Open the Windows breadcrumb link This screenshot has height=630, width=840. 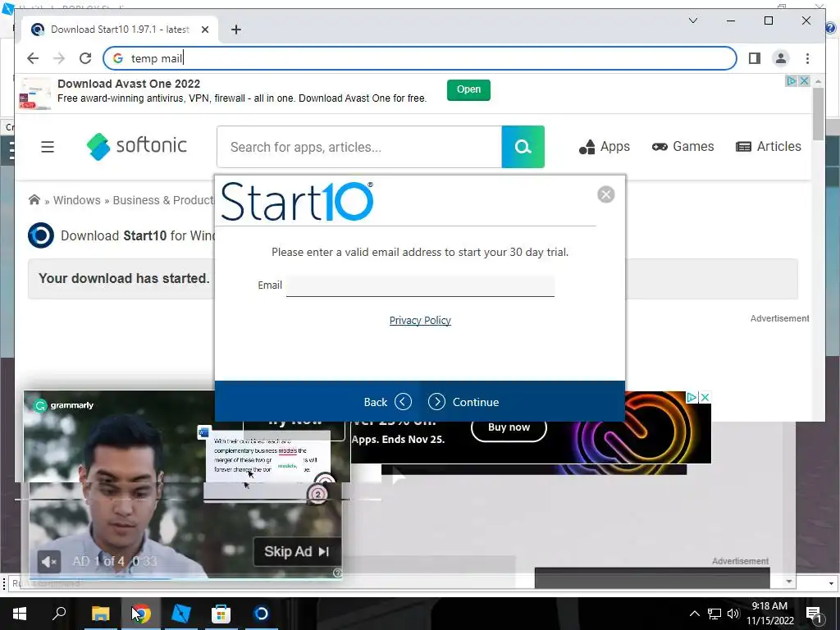[76, 200]
